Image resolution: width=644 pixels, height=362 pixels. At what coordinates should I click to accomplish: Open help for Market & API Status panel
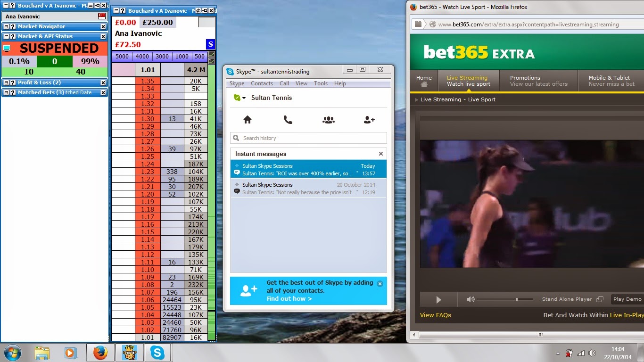point(12,36)
